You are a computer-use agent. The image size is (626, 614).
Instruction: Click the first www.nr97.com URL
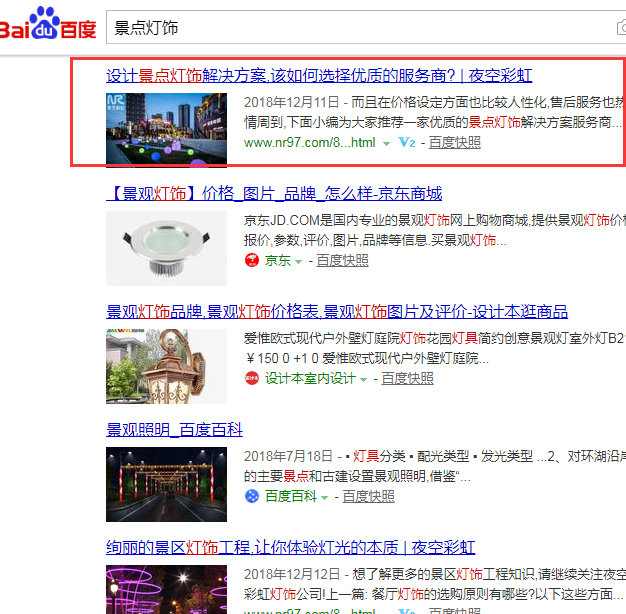(309, 143)
